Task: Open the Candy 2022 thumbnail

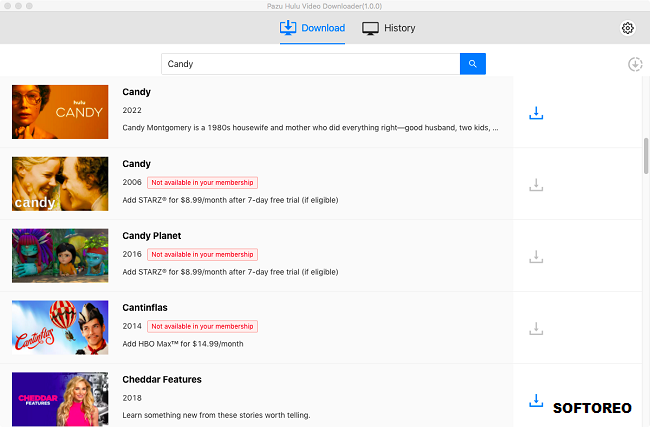Action: pyautogui.click(x=60, y=112)
